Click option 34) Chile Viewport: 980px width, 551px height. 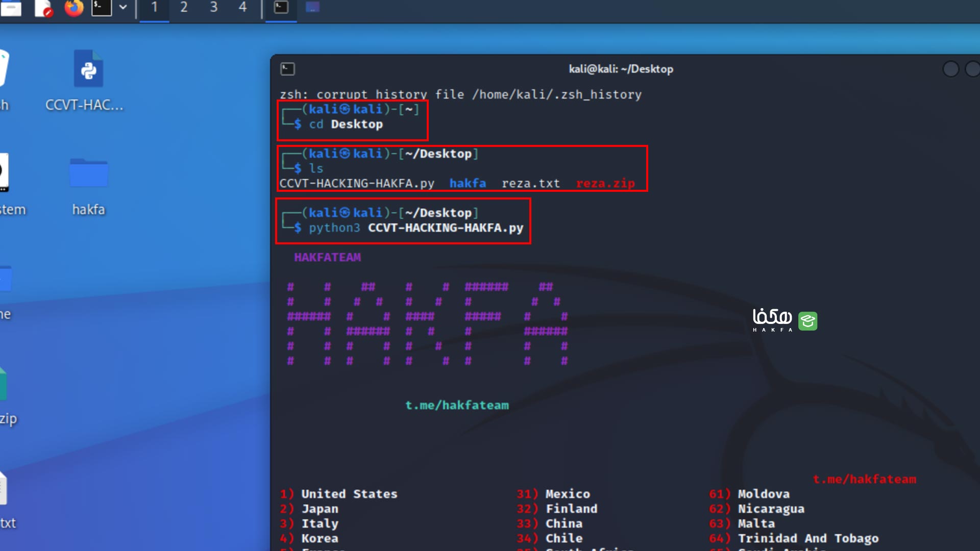pos(549,538)
